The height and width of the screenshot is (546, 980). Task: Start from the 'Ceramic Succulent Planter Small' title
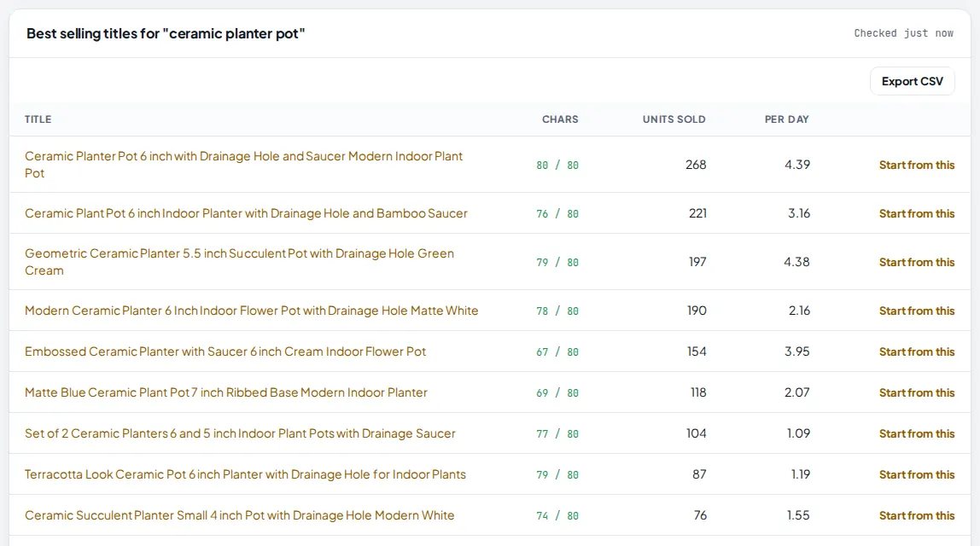[x=916, y=515]
